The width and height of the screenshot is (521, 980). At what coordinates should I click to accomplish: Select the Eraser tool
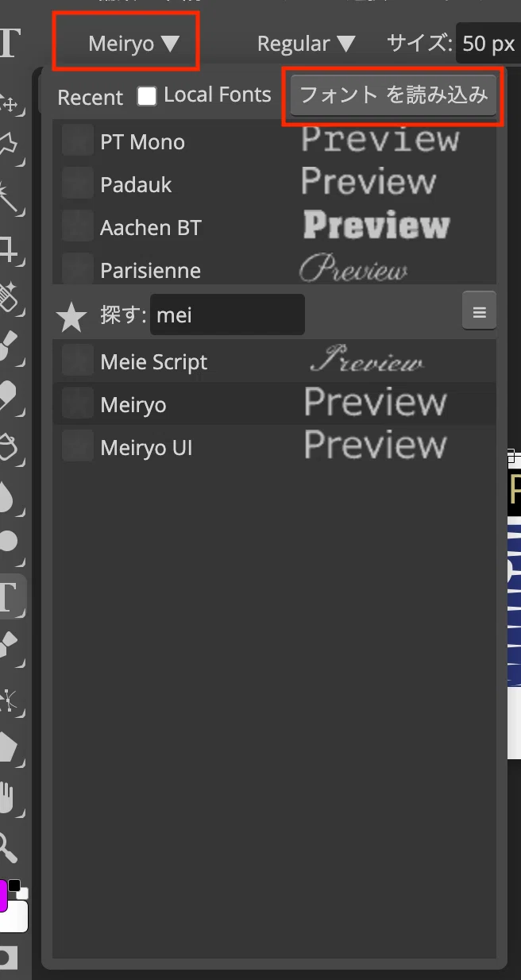point(8,395)
